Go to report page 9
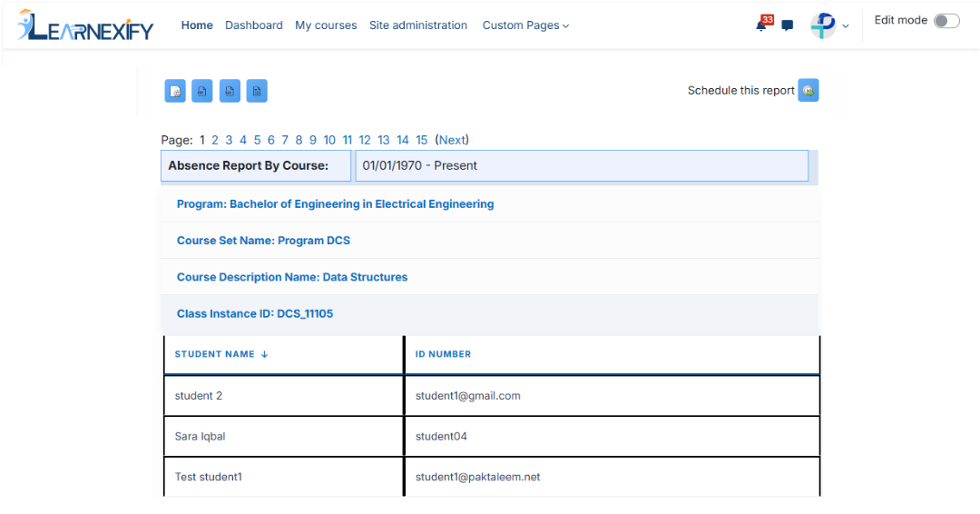Image resolution: width=980 pixels, height=514 pixels. tap(313, 140)
